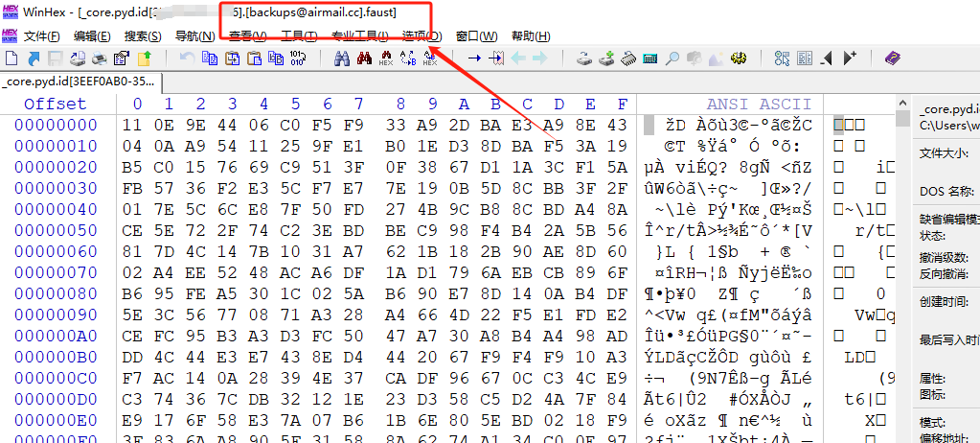Open the 文件(F) menu
This screenshot has width=980, height=443.
point(41,36)
